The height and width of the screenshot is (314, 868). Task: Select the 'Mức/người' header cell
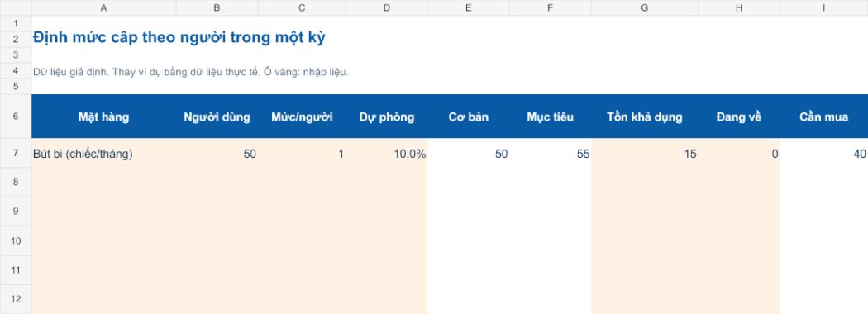[x=302, y=117]
